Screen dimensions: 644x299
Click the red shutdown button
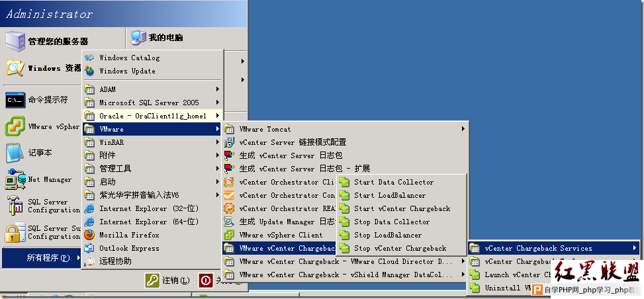coord(205,280)
